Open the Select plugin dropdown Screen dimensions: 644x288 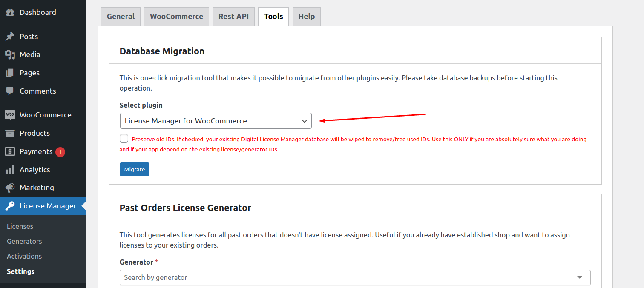(216, 121)
